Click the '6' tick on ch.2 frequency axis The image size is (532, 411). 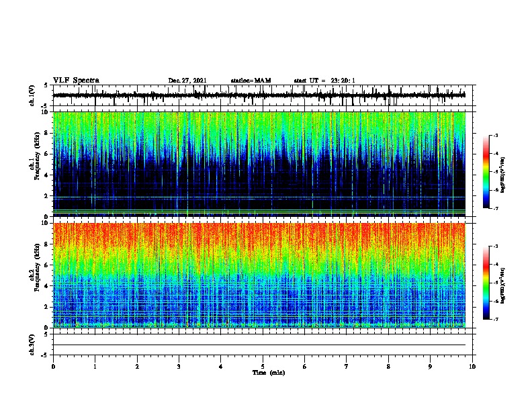click(47, 265)
